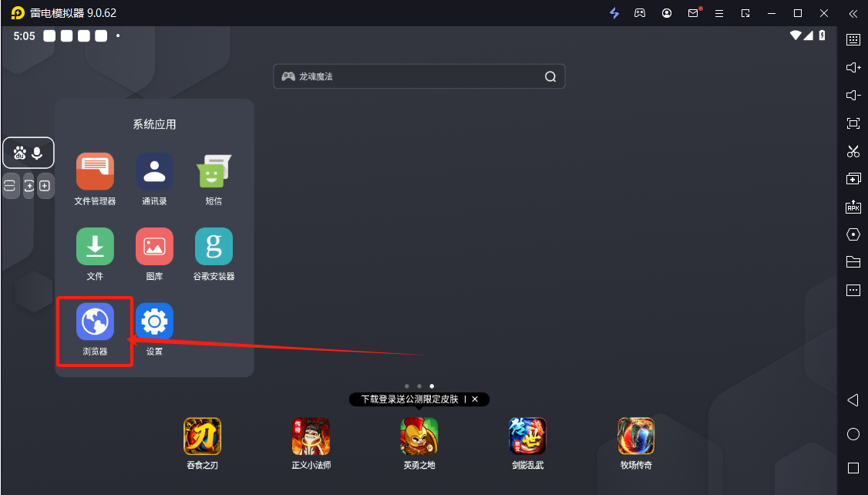This screenshot has width=868, height=495.
Task: Tap the Android recents square button
Action: (x=853, y=468)
